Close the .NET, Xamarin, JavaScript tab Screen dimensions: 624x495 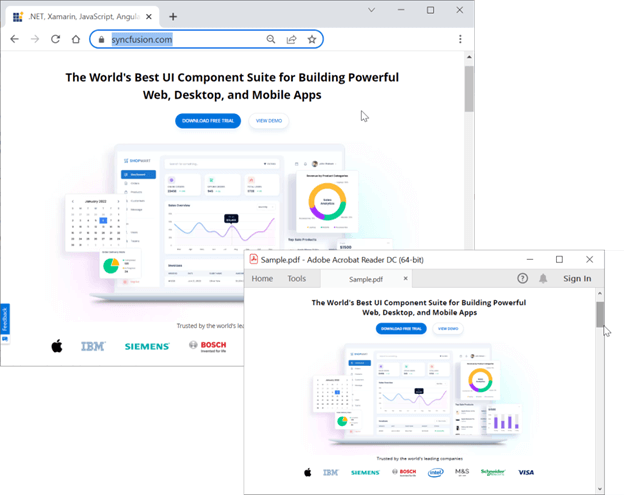click(x=149, y=17)
